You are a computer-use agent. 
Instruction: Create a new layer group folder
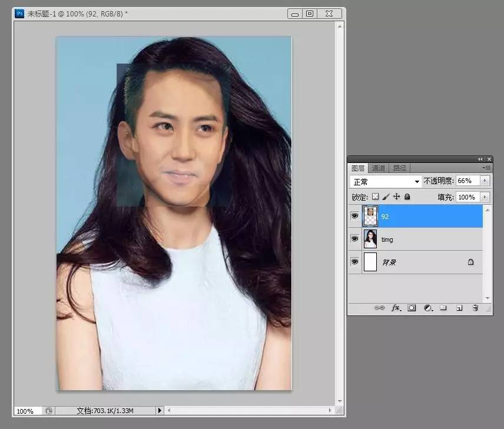tap(443, 308)
